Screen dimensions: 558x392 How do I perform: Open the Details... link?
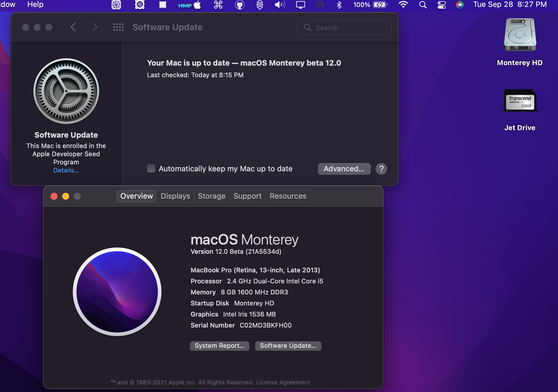66,170
